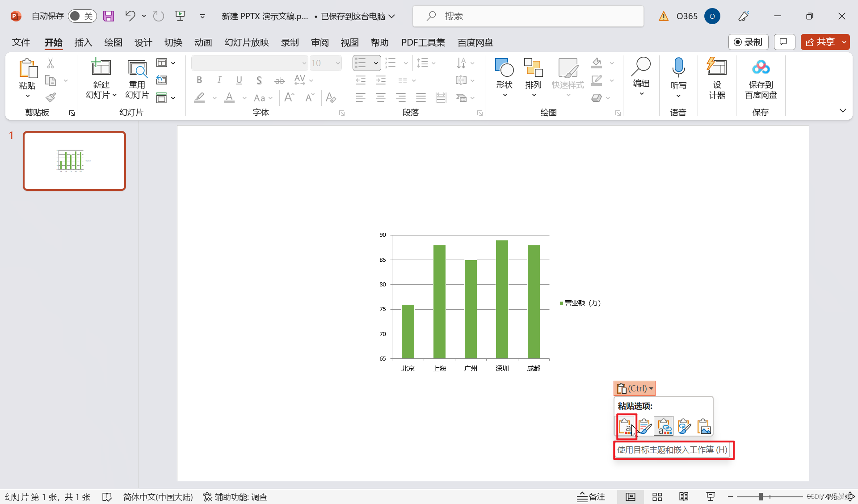Viewport: 858px width, 504px height.
Task: Toggle Bold formatting
Action: [x=199, y=80]
